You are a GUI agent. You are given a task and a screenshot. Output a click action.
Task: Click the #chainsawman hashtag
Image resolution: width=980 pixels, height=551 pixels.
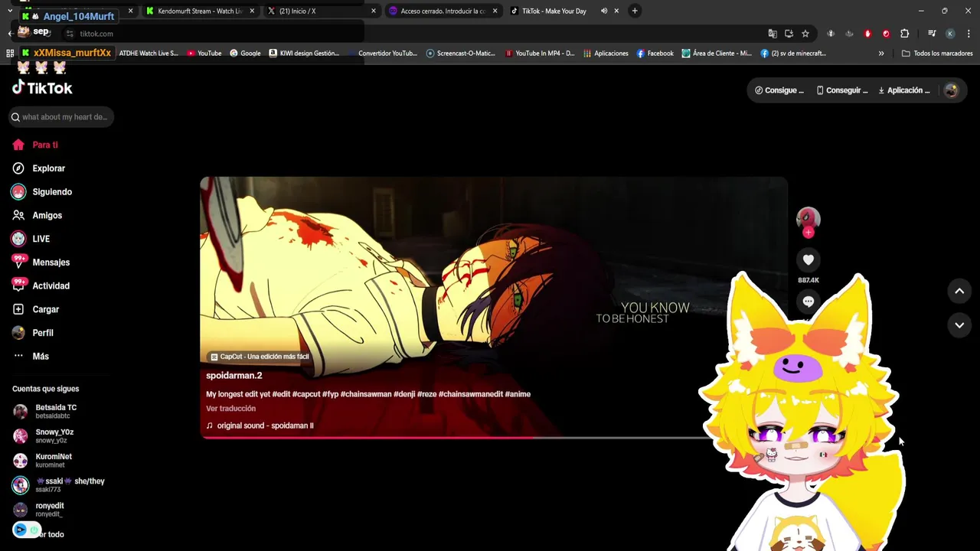tap(366, 394)
